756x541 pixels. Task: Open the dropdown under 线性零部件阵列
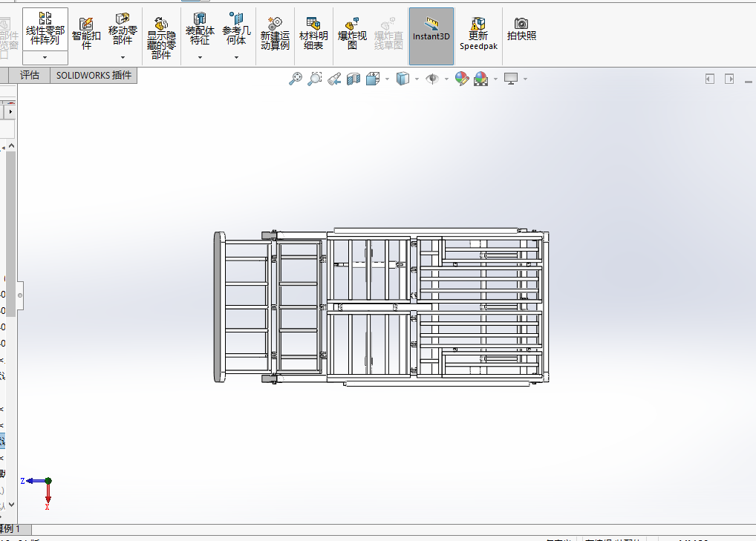(45, 58)
